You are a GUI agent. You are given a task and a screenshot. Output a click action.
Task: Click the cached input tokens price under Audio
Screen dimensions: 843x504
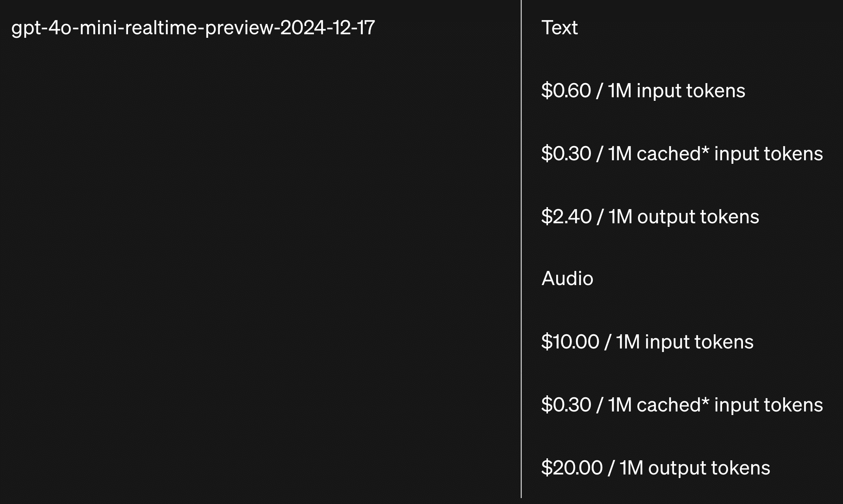click(x=681, y=405)
